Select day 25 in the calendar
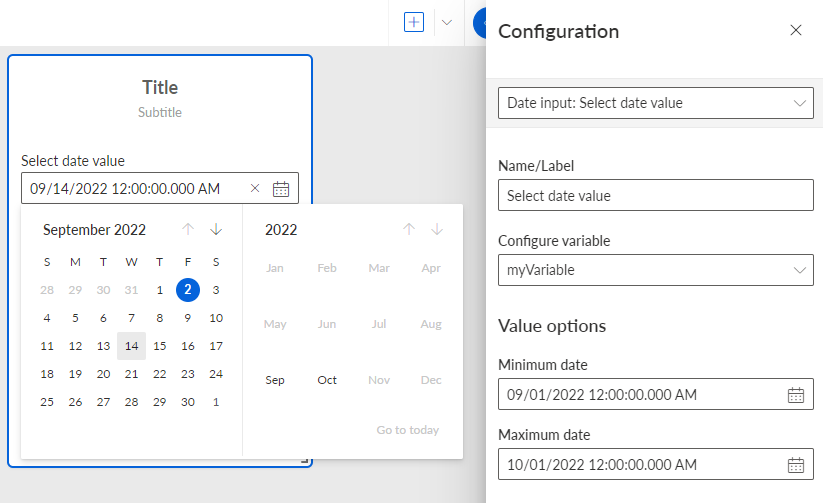 (x=47, y=402)
